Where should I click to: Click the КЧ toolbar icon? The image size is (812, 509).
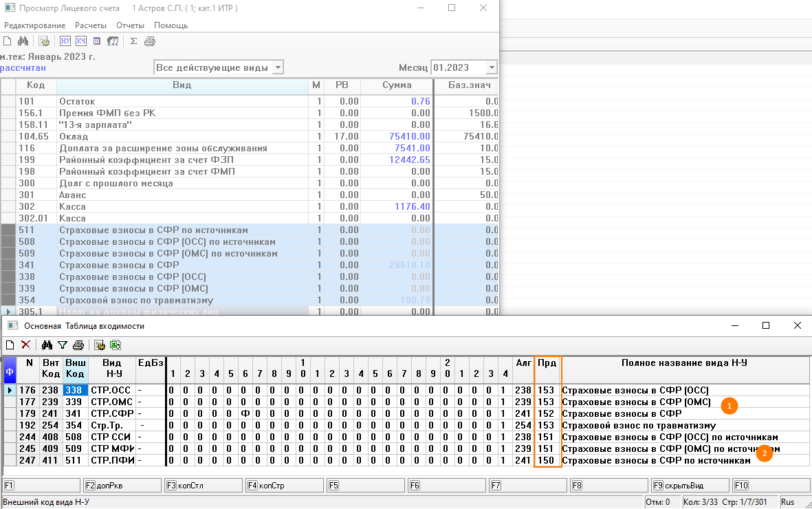pyautogui.click(x=81, y=41)
